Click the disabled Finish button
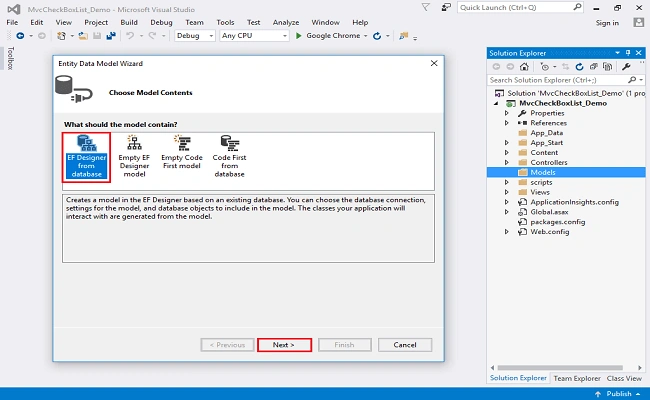650x400 pixels. pyautogui.click(x=344, y=345)
